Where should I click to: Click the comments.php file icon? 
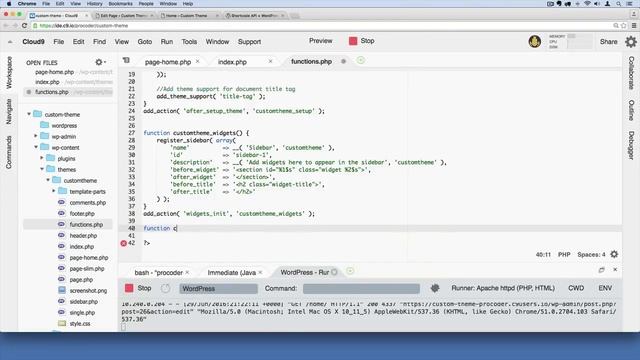tap(62, 202)
